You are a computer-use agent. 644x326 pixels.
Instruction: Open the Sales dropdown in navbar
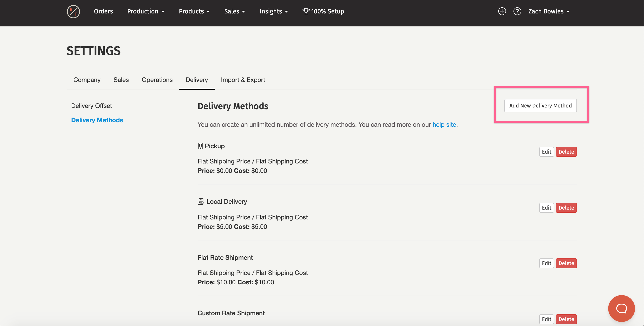pos(235,11)
